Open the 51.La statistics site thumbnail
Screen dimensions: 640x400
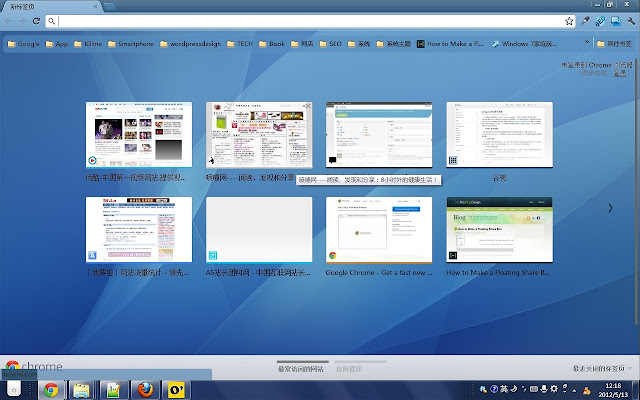coord(139,229)
